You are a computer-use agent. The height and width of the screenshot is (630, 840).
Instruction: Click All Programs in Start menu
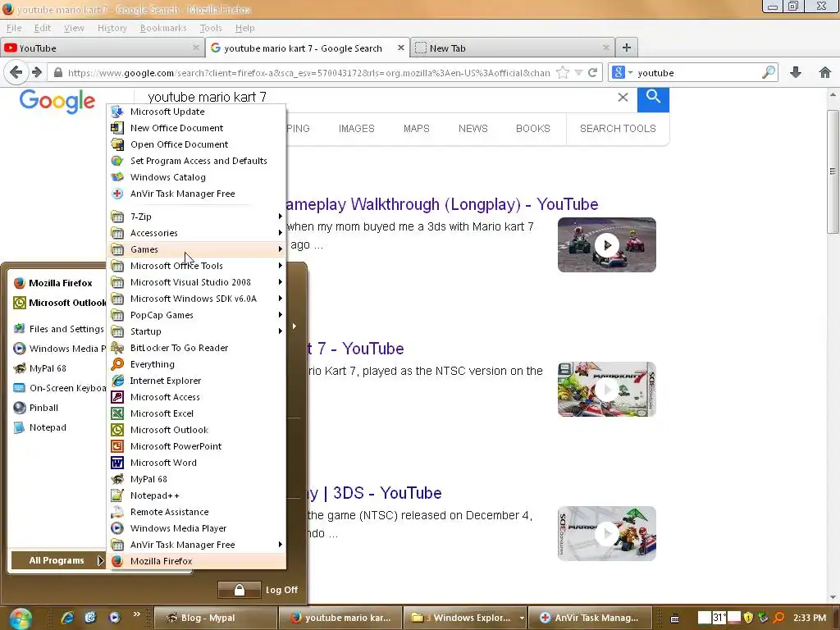click(x=58, y=560)
